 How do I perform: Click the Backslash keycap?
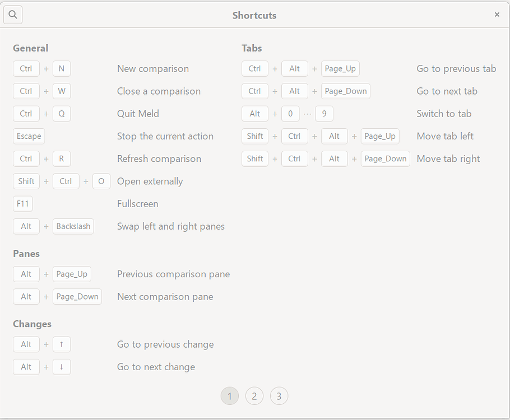click(73, 226)
